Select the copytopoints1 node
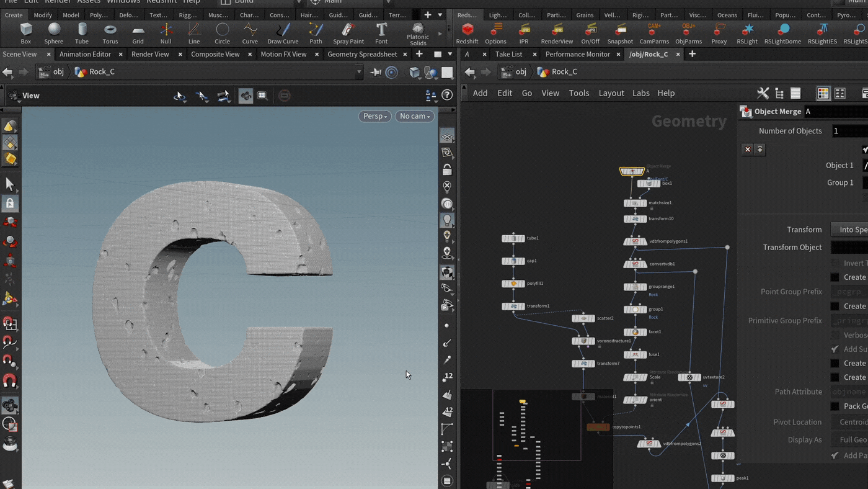This screenshot has width=868, height=489. coord(598,427)
